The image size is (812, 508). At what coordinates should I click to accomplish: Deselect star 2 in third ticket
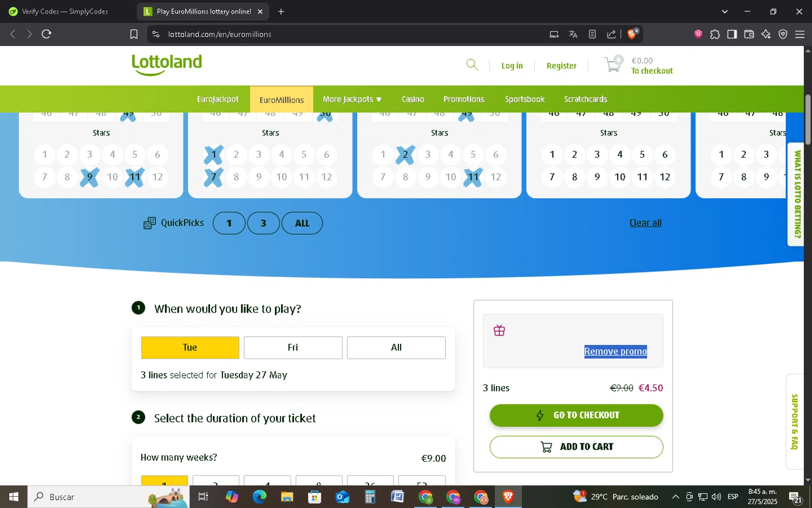point(405,155)
